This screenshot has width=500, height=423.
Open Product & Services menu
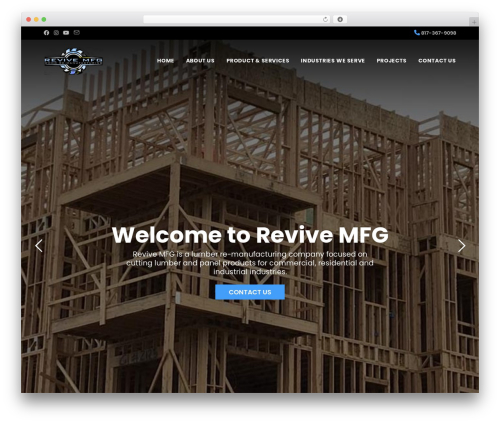pos(258,61)
